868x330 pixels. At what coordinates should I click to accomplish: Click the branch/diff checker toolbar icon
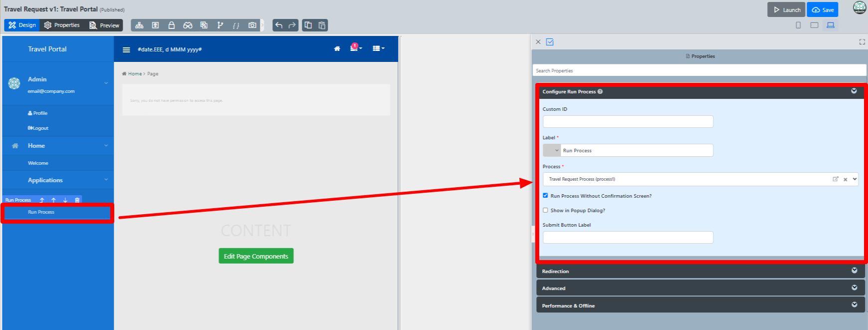pyautogui.click(x=220, y=25)
